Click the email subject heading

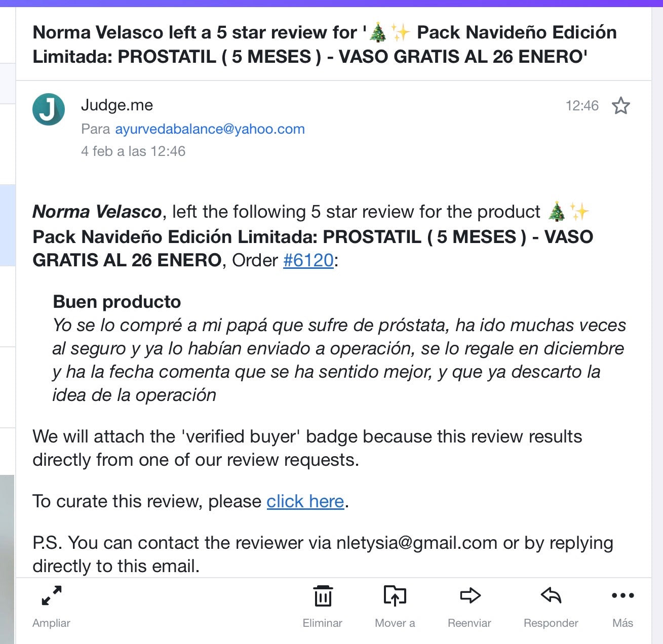(325, 44)
